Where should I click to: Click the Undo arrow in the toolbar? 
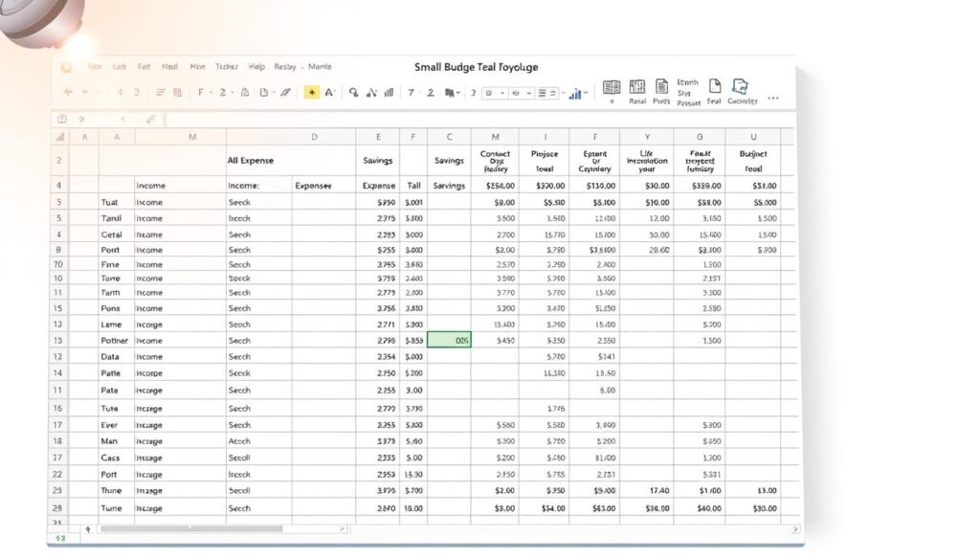pyautogui.click(x=67, y=92)
